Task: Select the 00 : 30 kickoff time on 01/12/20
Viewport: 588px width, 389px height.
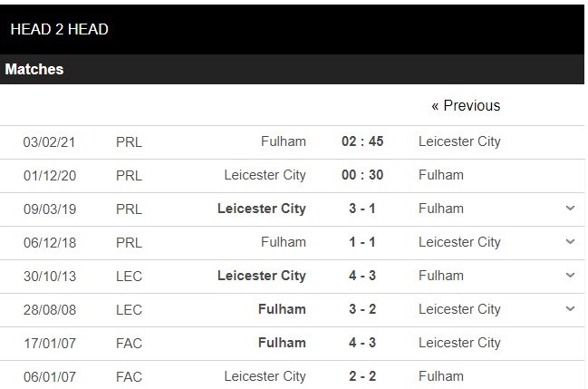Action: (x=362, y=175)
